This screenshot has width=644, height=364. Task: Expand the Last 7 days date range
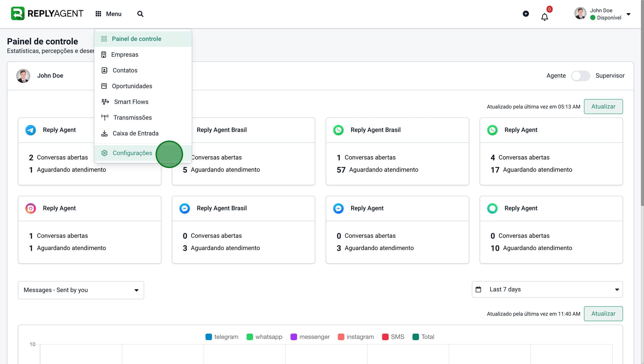click(547, 289)
